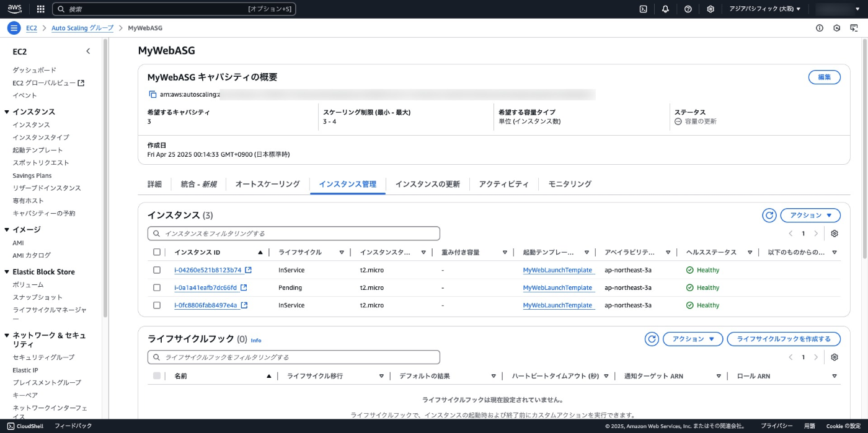Refresh the lifecycle hooks list

[x=652, y=339]
